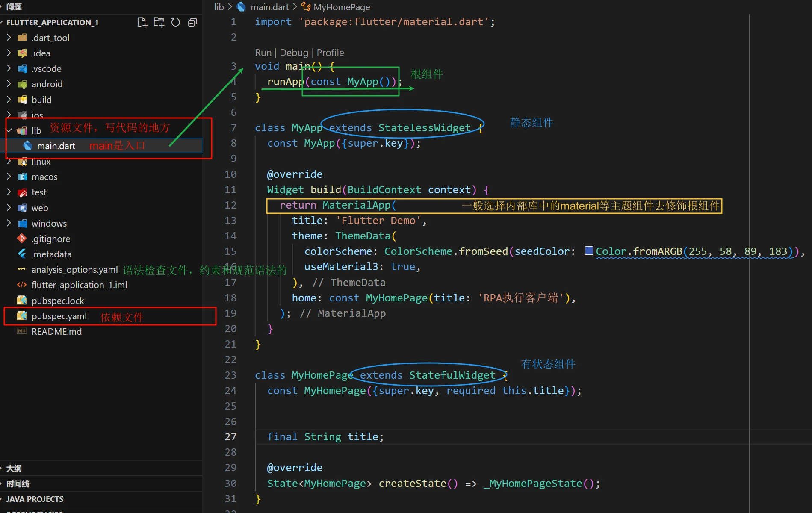Image resolution: width=812 pixels, height=513 pixels.
Task: Collapse all folders in explorer
Action: (x=192, y=22)
